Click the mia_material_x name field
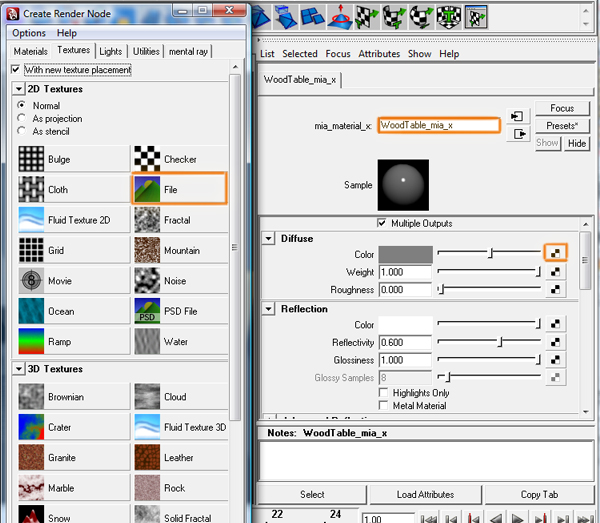Image resolution: width=600 pixels, height=523 pixels. click(439, 125)
